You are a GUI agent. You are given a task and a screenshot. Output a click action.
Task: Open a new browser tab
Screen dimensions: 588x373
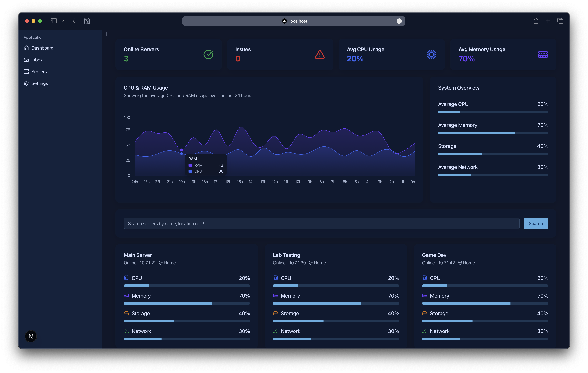click(x=548, y=21)
